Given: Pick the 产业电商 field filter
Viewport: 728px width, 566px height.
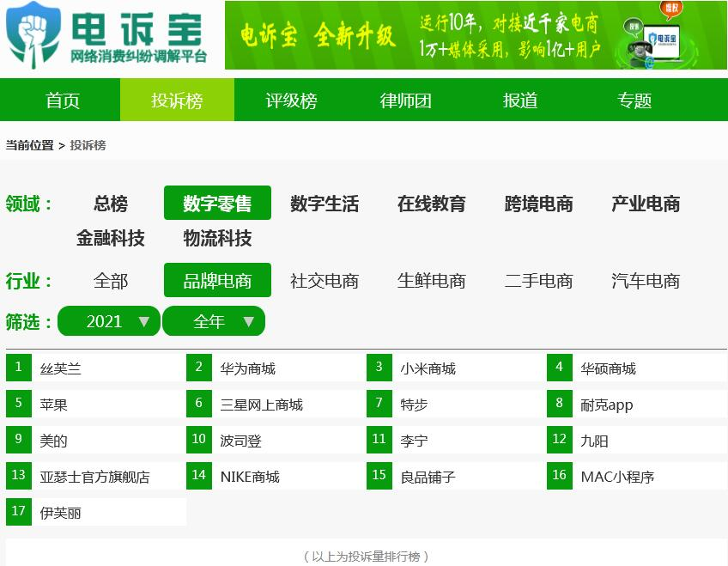Looking at the screenshot, I should click(x=646, y=203).
